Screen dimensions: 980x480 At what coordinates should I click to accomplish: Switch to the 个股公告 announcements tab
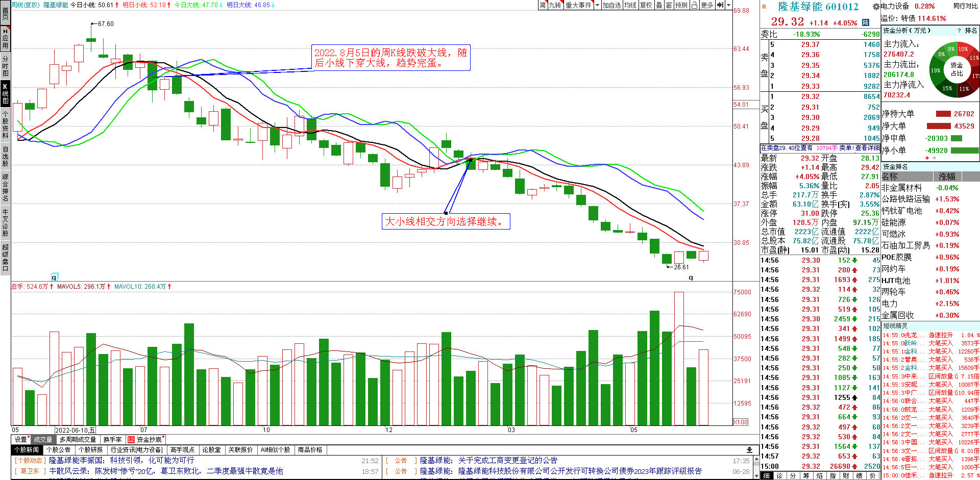58,450
